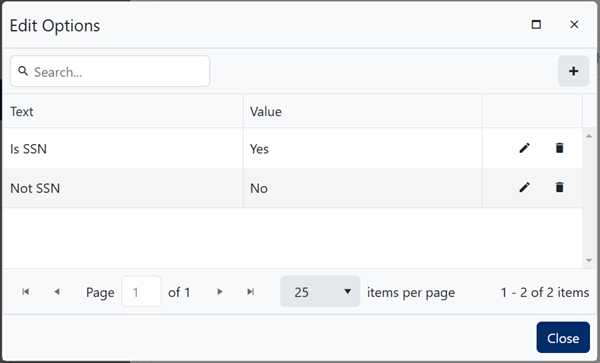Click scrollbar up arrow in grid
600x363 pixels.
(x=589, y=136)
